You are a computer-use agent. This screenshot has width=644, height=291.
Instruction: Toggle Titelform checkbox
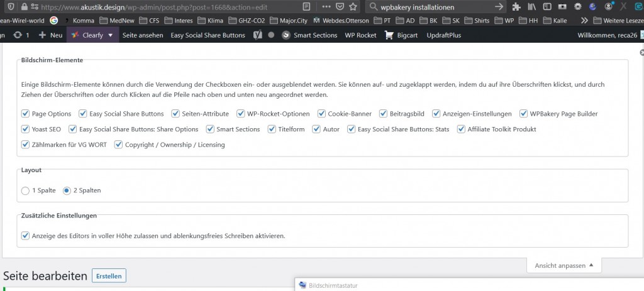pos(272,129)
